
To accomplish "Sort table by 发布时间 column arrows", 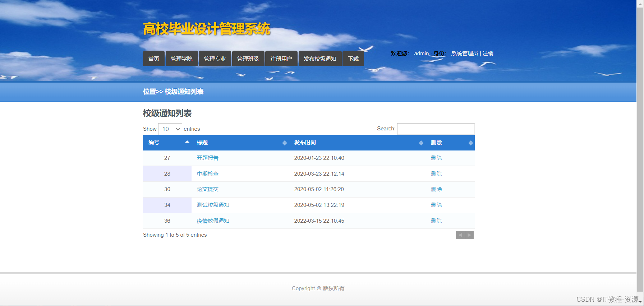I will coord(421,143).
